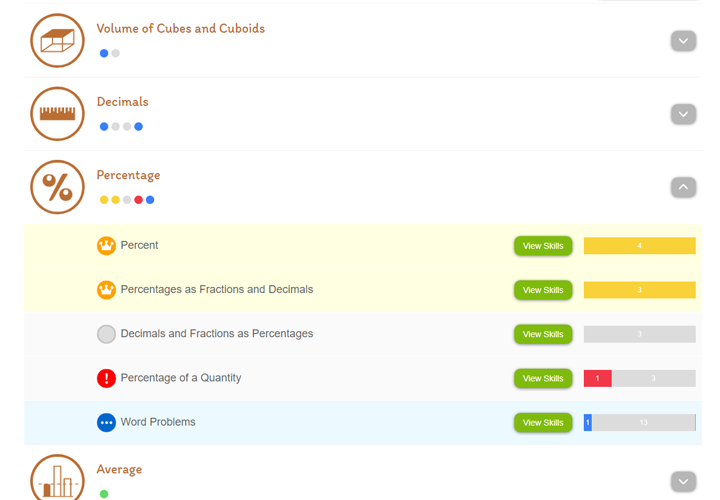Open the Decimals and Fractions as Percentages lesson
Screen dimensions: 720x500
coord(216,334)
